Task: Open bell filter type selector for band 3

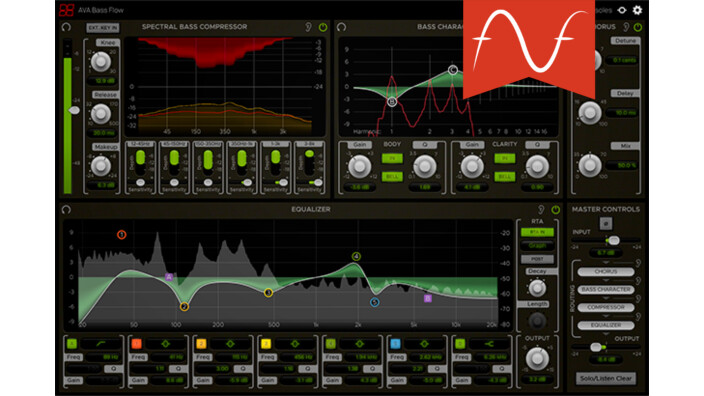Action: [295, 344]
